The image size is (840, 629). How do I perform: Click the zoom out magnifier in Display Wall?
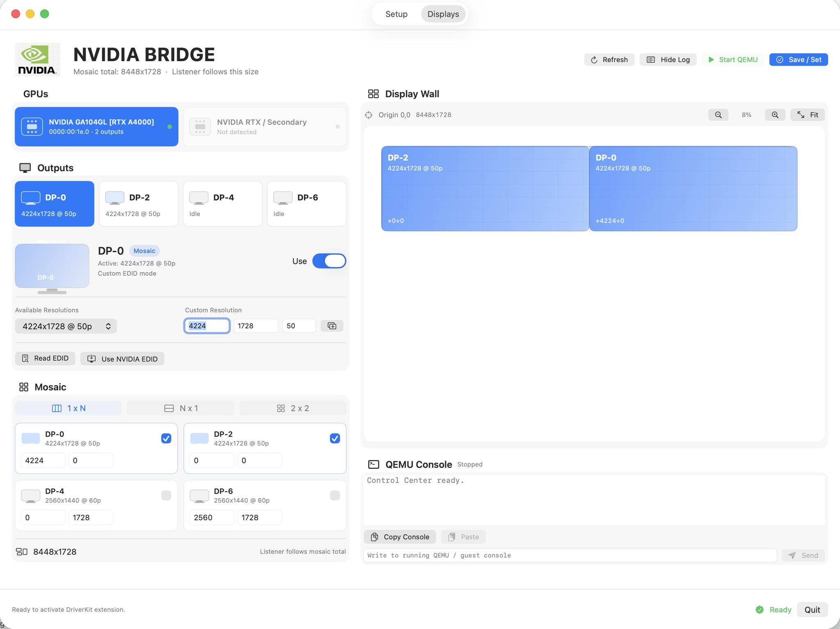(x=718, y=115)
